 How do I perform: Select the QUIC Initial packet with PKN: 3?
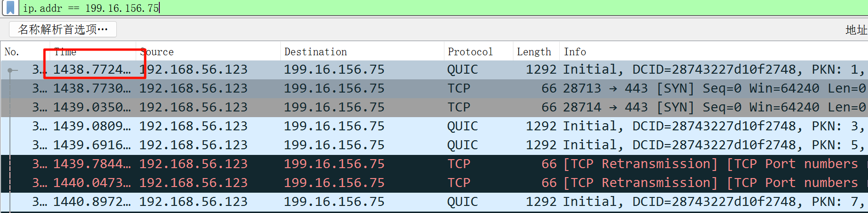331,127
